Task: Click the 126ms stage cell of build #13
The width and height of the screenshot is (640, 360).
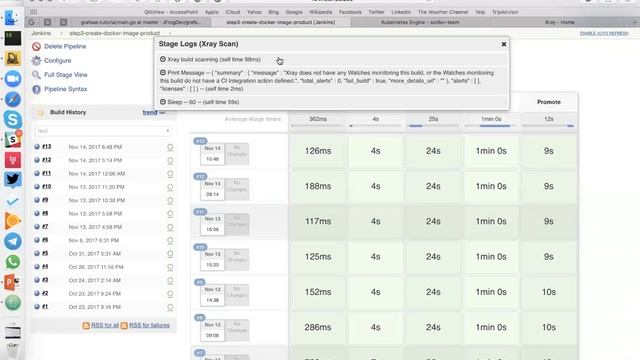Action: (318, 151)
